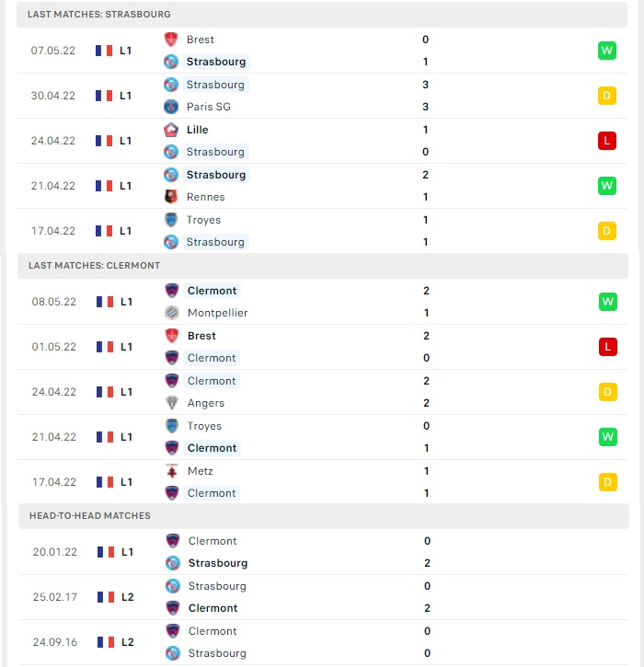Click the Angers club logo
Image resolution: width=644 pixels, height=667 pixels.
pos(172,403)
